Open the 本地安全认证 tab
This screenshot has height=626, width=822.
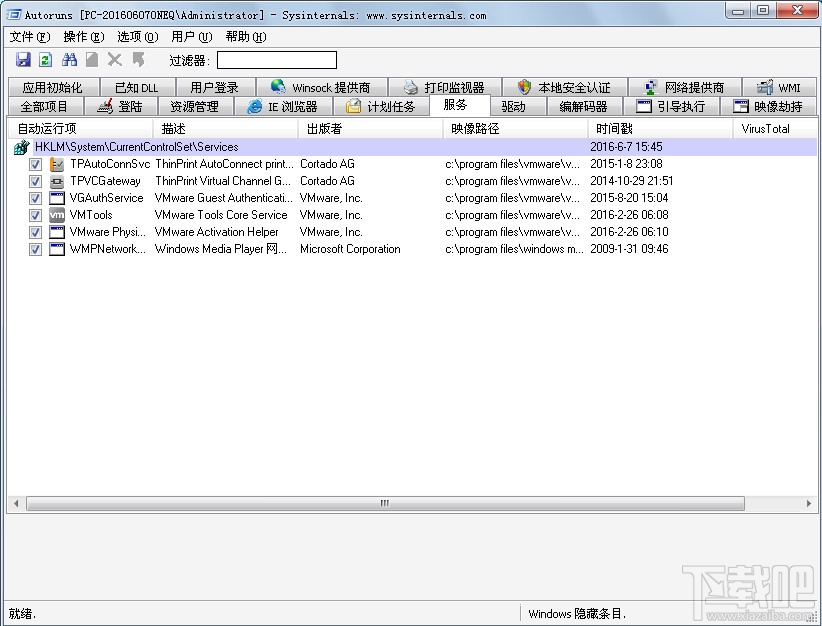[565, 87]
